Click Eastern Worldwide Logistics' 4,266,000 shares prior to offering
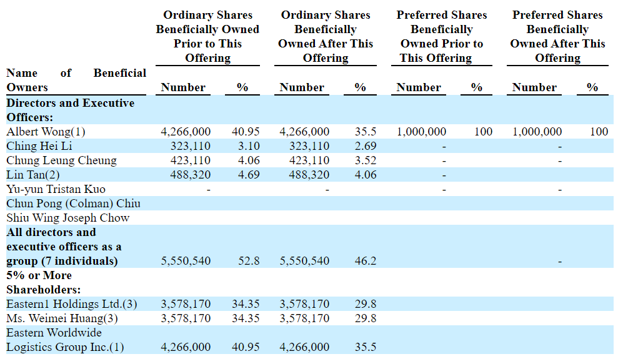This screenshot has height=364, width=618. click(x=186, y=347)
